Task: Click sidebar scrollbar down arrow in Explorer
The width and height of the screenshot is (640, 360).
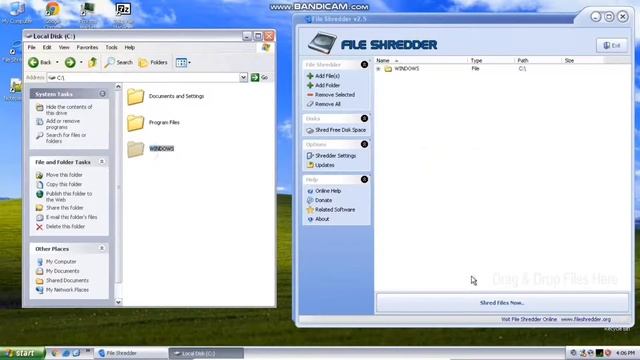Action: point(118,302)
